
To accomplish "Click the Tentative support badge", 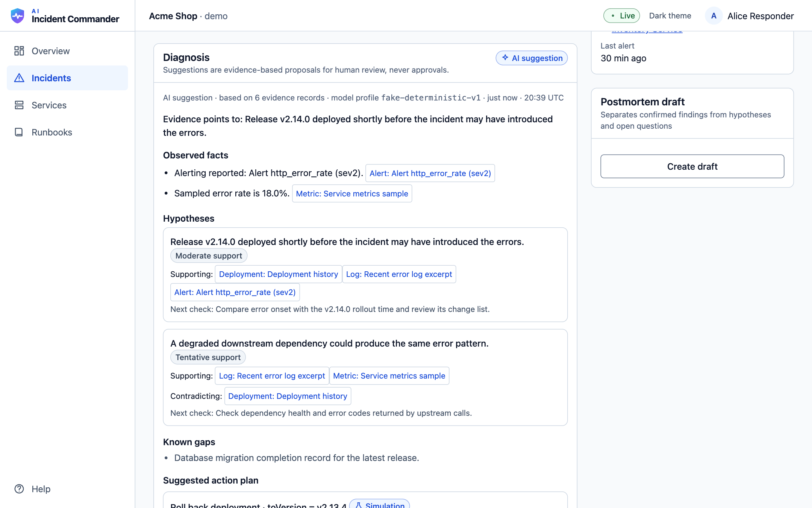I will click(x=208, y=357).
